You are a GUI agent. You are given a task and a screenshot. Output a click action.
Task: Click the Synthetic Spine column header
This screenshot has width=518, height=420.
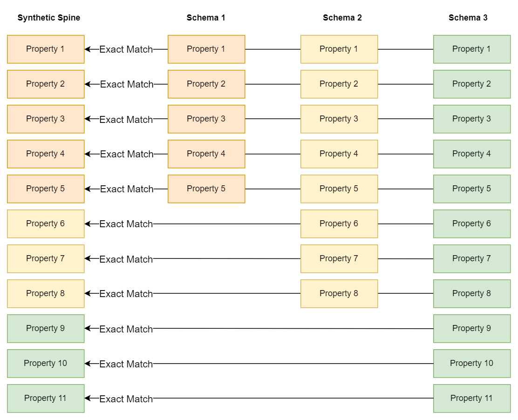49,18
